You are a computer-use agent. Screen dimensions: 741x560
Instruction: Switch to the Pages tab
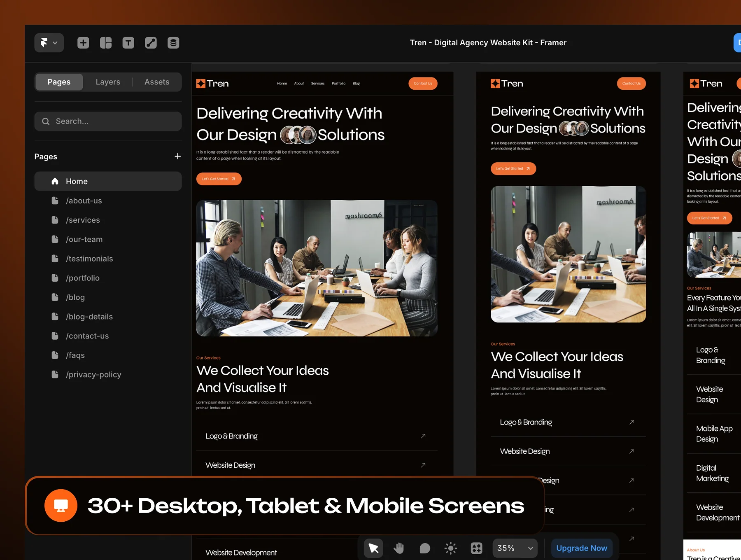[59, 82]
